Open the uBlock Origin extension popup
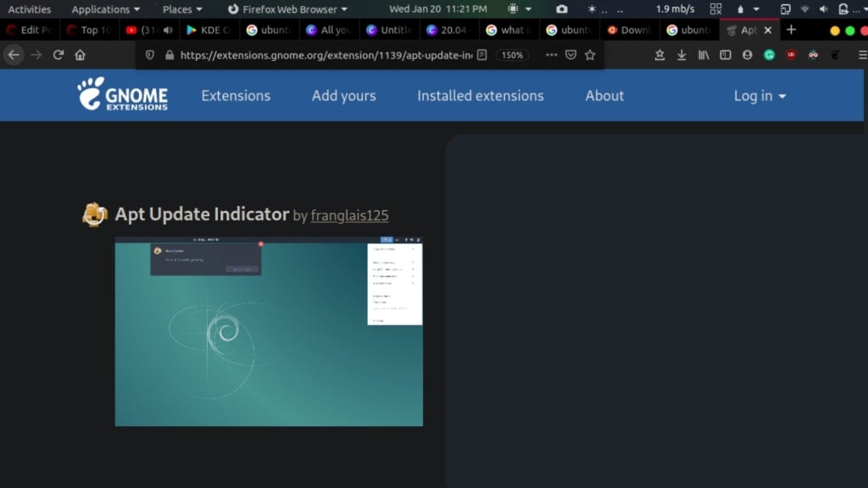Viewport: 868px width, 488px height. (791, 55)
